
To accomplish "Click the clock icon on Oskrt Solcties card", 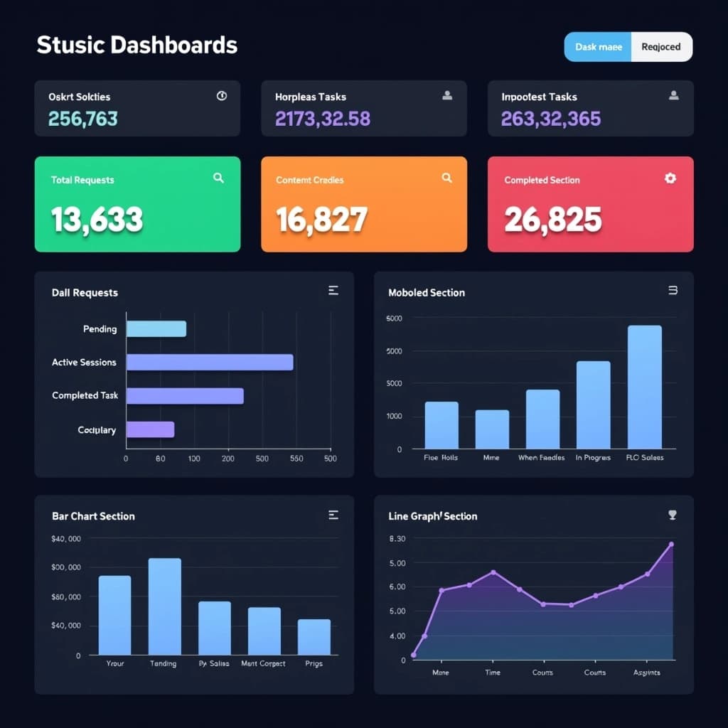I will pyautogui.click(x=222, y=96).
